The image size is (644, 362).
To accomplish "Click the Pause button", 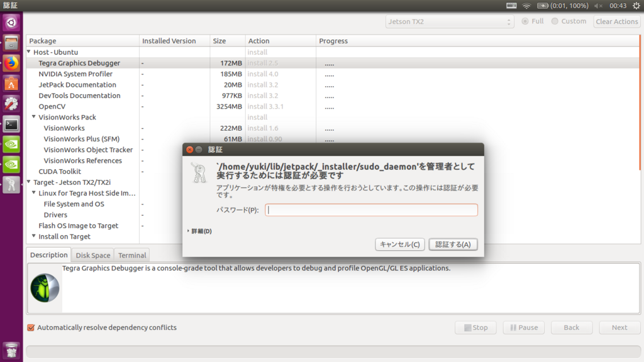I will [x=524, y=327].
